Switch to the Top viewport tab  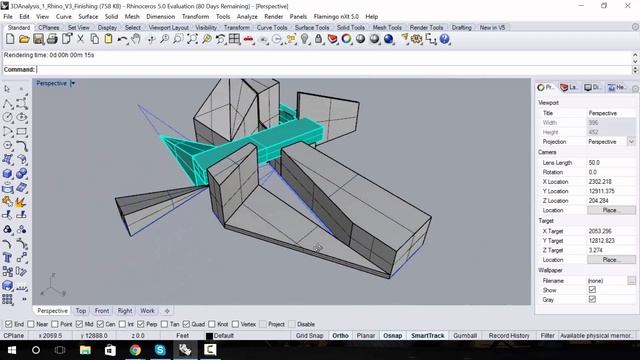[81, 311]
